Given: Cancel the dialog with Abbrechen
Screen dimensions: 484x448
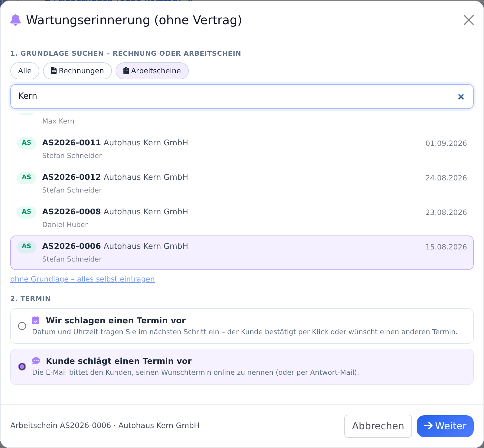Looking at the screenshot, I should 378,426.
